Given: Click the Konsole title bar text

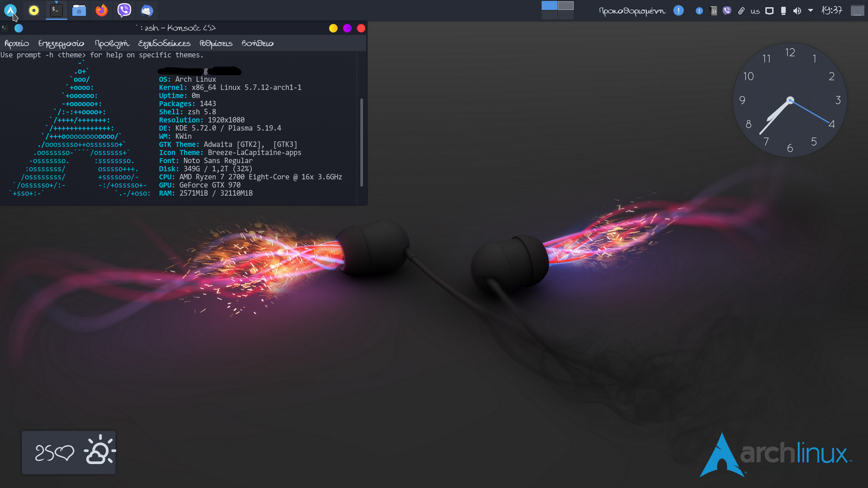Looking at the screenshot, I should tap(176, 28).
